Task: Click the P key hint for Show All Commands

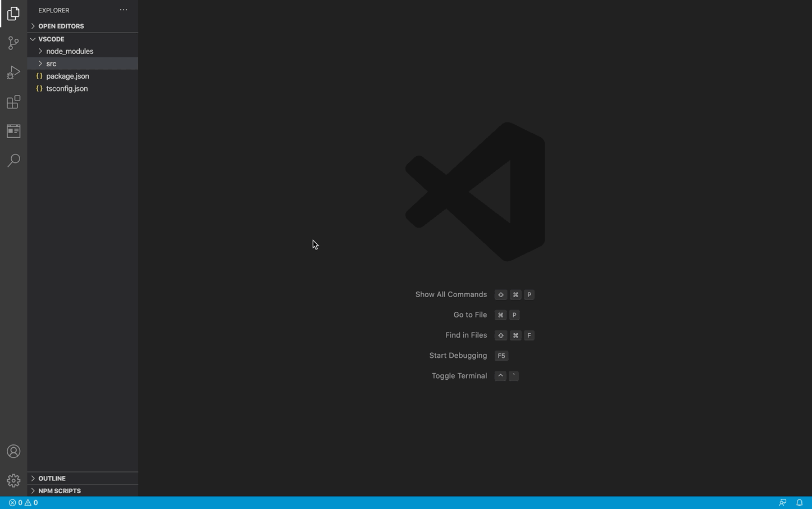Action: 529,295
